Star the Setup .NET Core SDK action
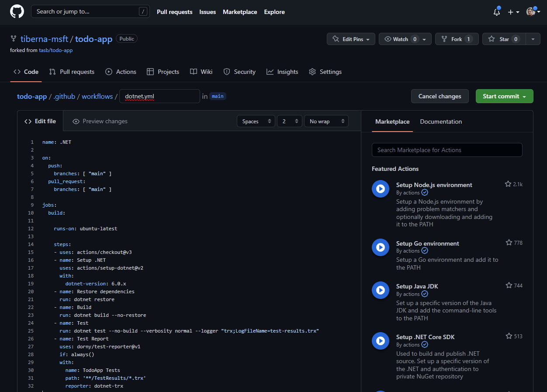Viewport: 547px width, 392px height. click(508, 336)
